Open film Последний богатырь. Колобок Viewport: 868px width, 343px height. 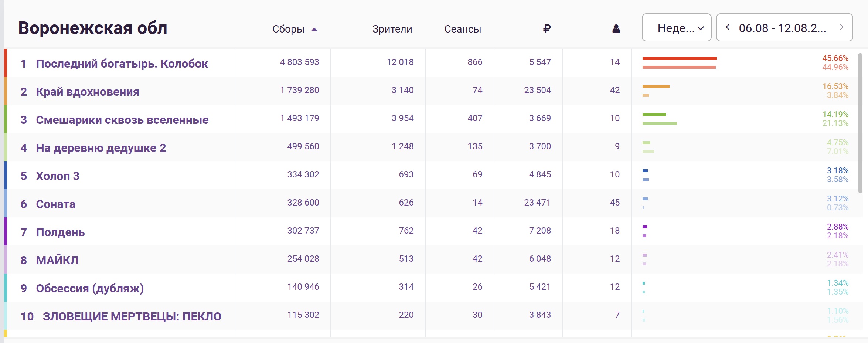click(122, 64)
